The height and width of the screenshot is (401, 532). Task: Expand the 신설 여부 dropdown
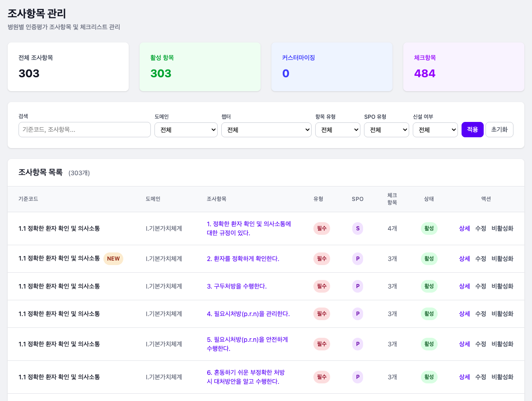coord(435,130)
